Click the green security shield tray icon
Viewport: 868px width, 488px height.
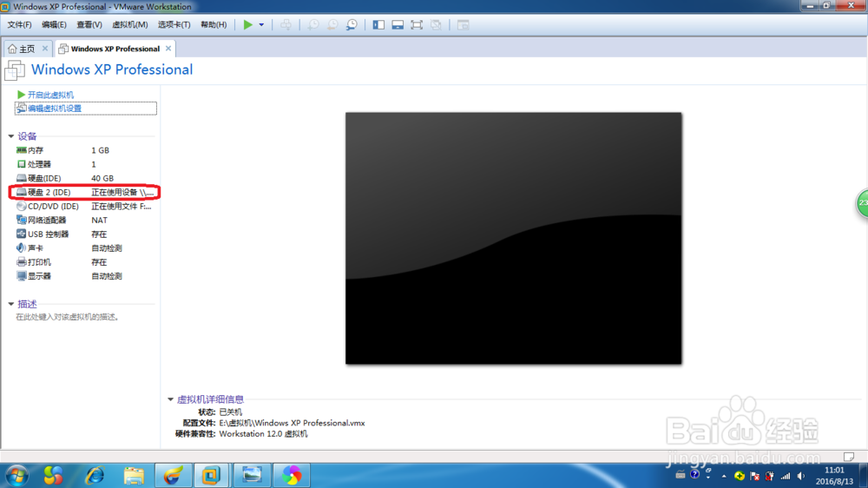pos(739,476)
